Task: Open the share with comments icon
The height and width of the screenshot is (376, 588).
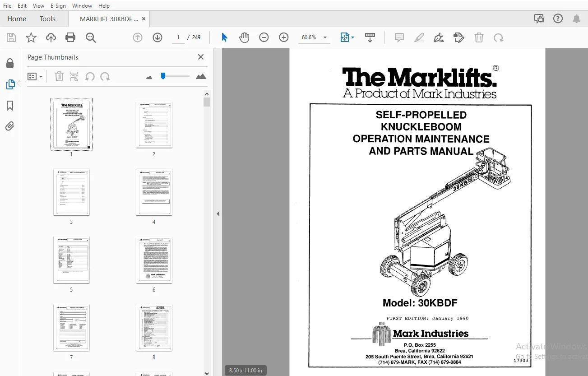Action: 539,19
